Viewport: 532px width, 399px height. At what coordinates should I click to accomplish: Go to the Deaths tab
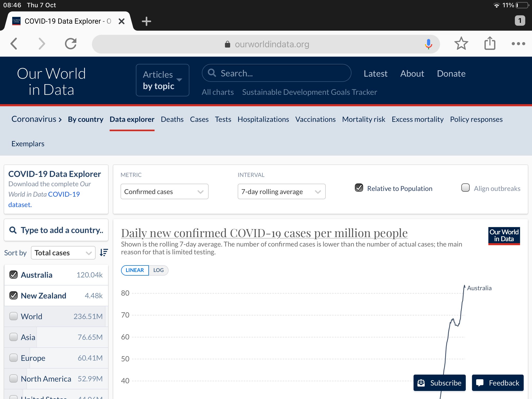point(172,119)
